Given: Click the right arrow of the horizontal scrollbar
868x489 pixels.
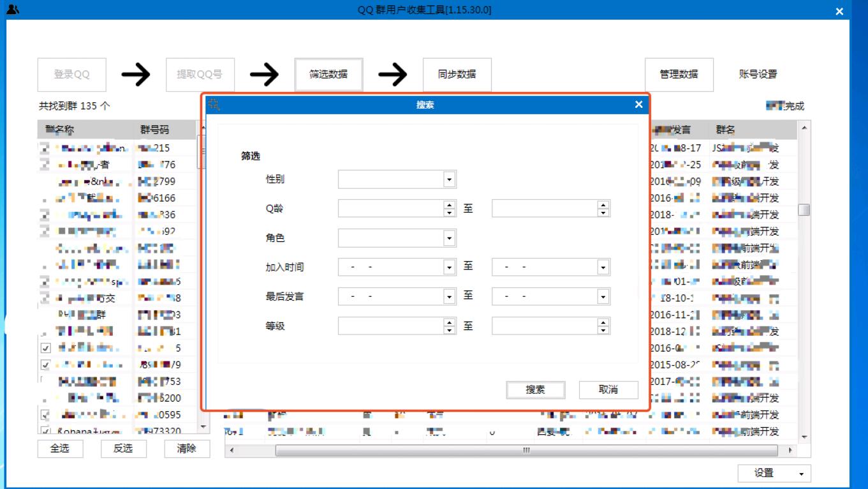Looking at the screenshot, I should (791, 451).
